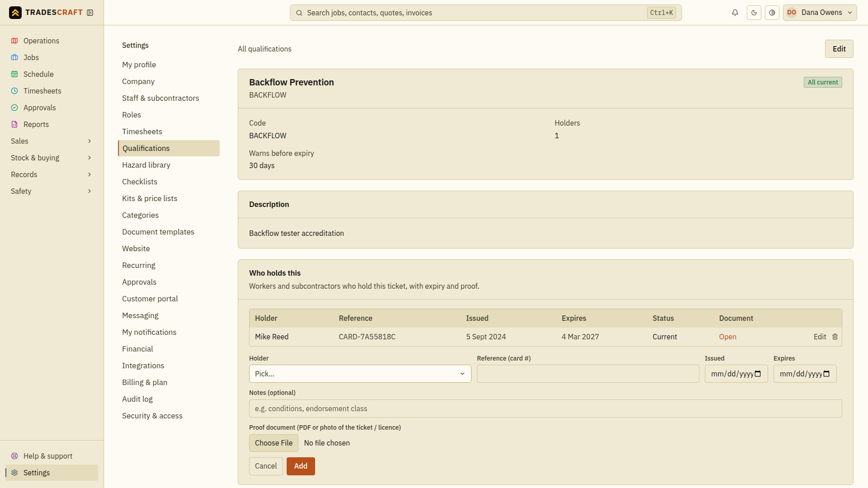Open the Jobs icon

pyautogui.click(x=14, y=57)
